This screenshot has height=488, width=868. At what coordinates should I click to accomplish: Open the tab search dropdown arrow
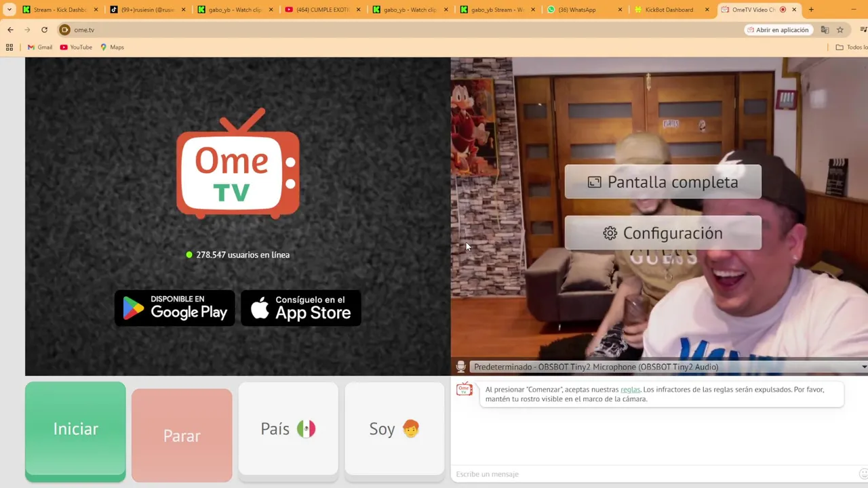(9, 9)
